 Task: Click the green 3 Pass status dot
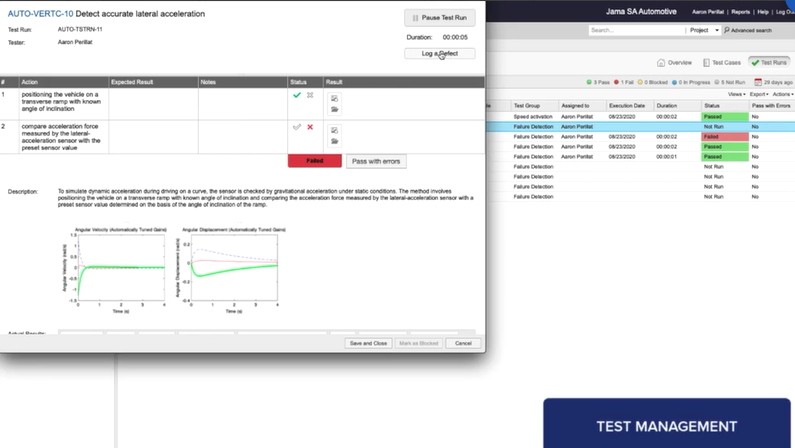coord(589,82)
